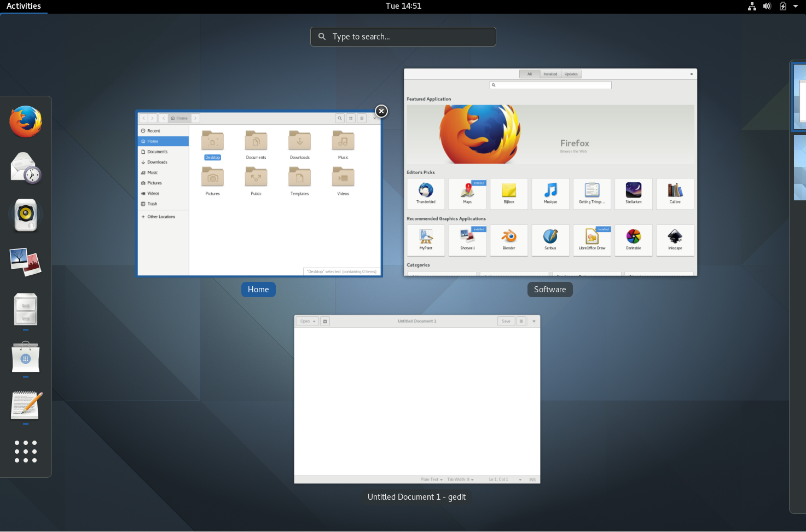This screenshot has width=806, height=532.
Task: Click the volume icon in the top bar
Action: [767, 6]
